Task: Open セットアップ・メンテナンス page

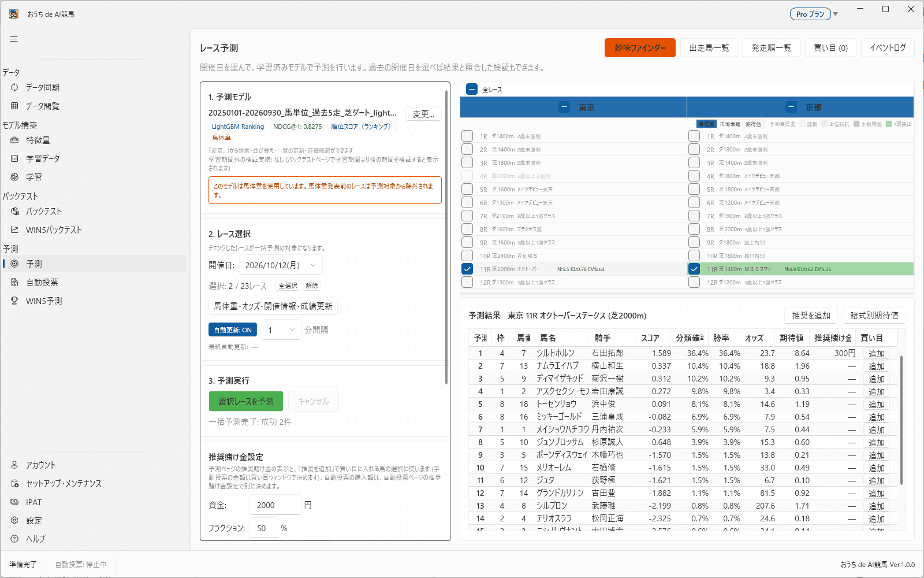Action: [94, 484]
